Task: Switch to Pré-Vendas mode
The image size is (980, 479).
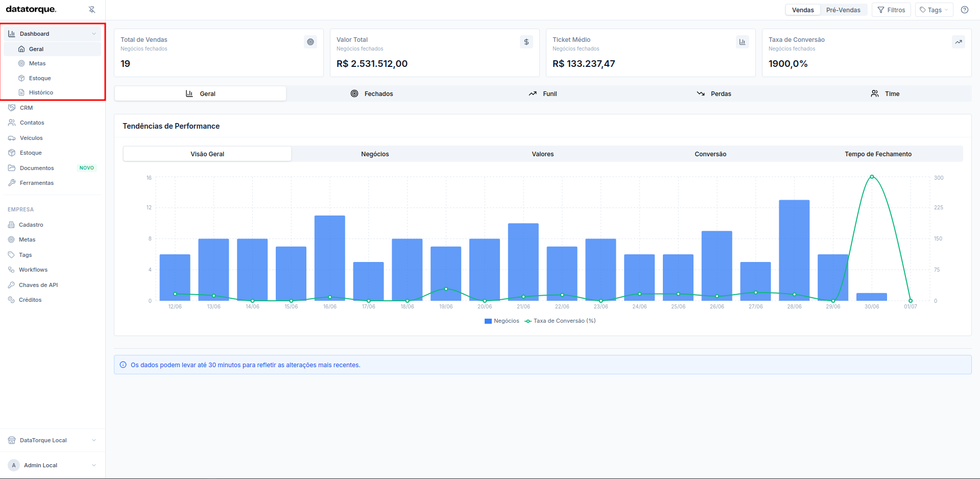Action: coord(843,10)
